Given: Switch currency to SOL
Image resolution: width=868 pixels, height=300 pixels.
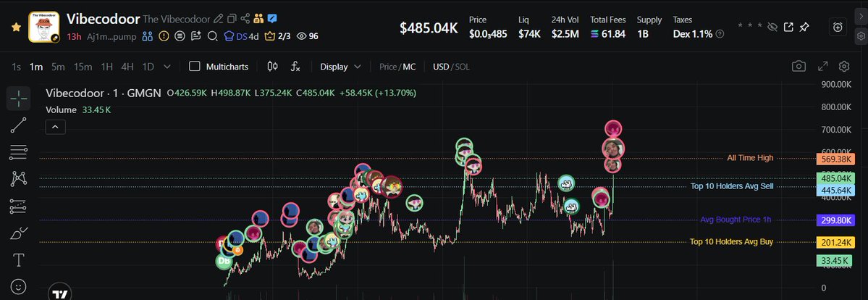Looking at the screenshot, I should pos(462,67).
